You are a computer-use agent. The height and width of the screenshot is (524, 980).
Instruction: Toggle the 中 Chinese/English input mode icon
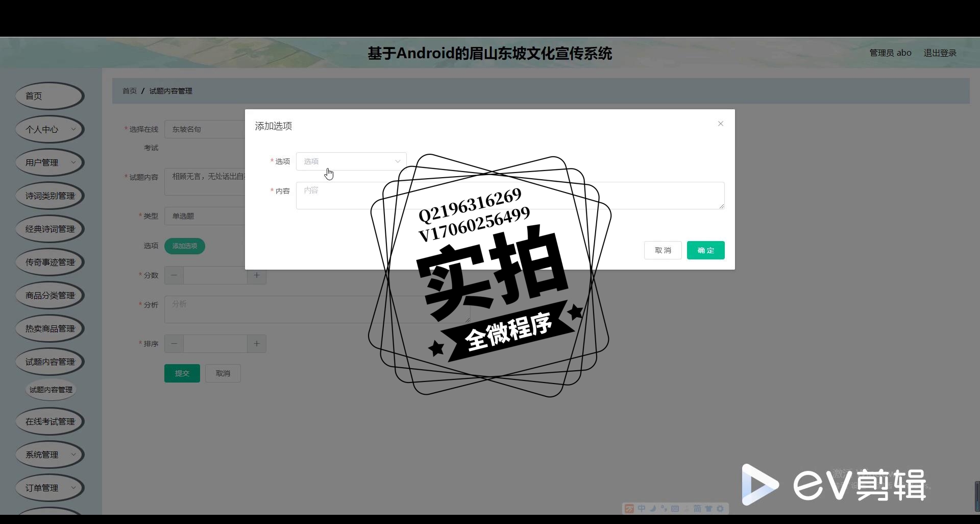tap(642, 509)
